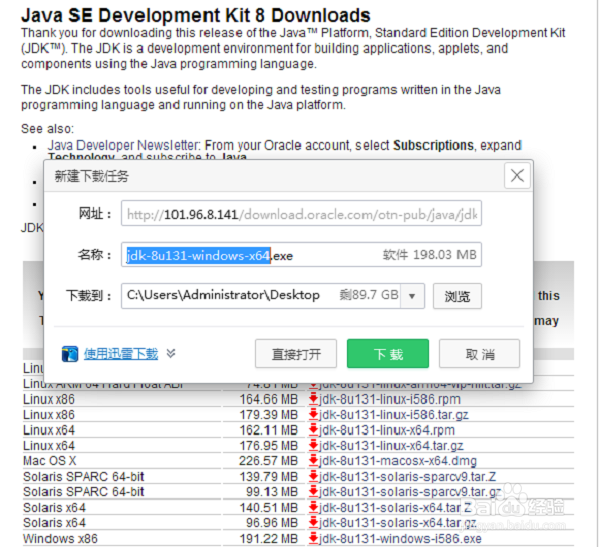
Task: Click download arrow icon for linux-x64.tar.gz
Action: tap(313, 445)
